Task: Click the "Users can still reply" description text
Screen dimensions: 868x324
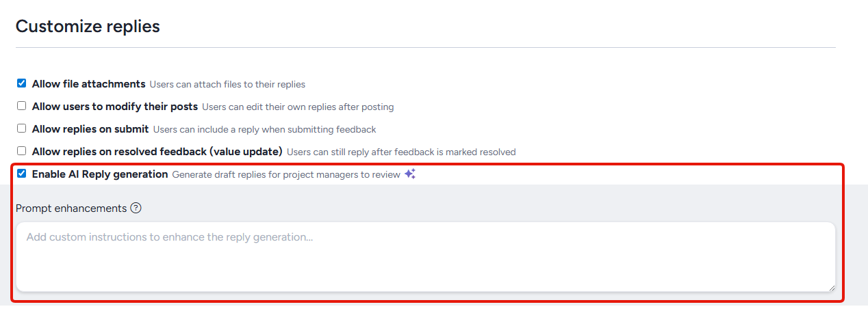Action: tap(401, 152)
